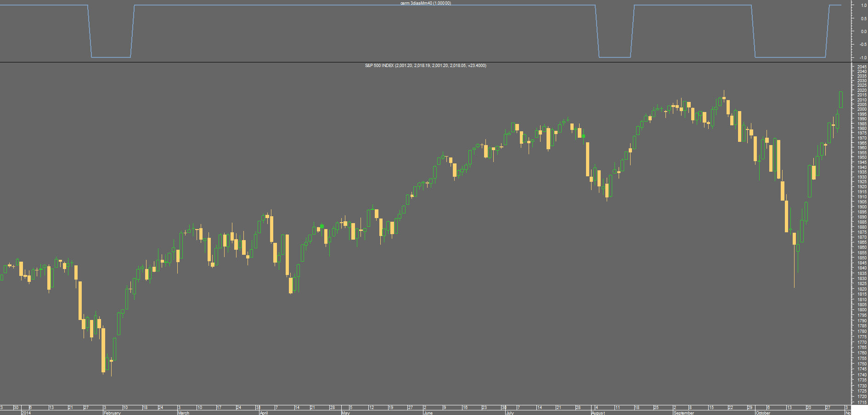Click the last green candlestick near 2018

coord(841,100)
